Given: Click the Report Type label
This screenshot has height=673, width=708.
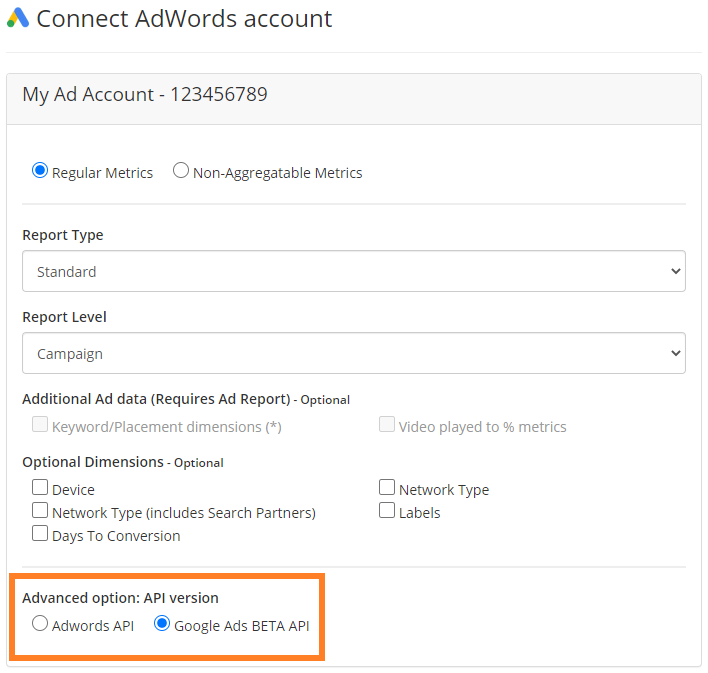Looking at the screenshot, I should click(63, 235).
